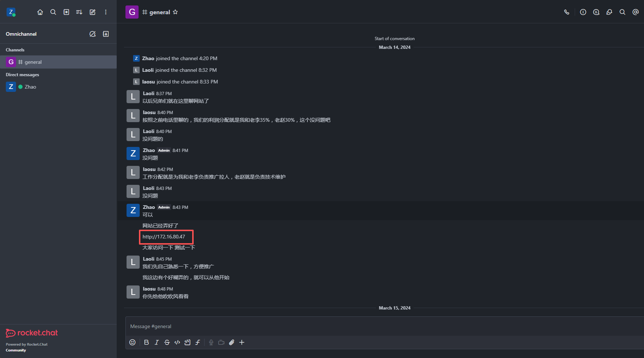This screenshot has height=358, width=644.
Task: Toggle Omnichannel livechat availability icon
Action: (x=93, y=34)
